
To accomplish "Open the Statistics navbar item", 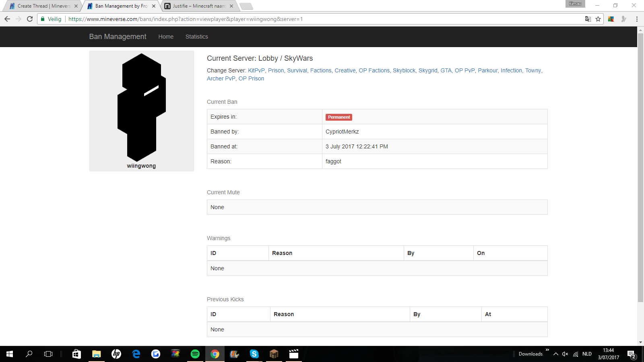I will click(197, 37).
